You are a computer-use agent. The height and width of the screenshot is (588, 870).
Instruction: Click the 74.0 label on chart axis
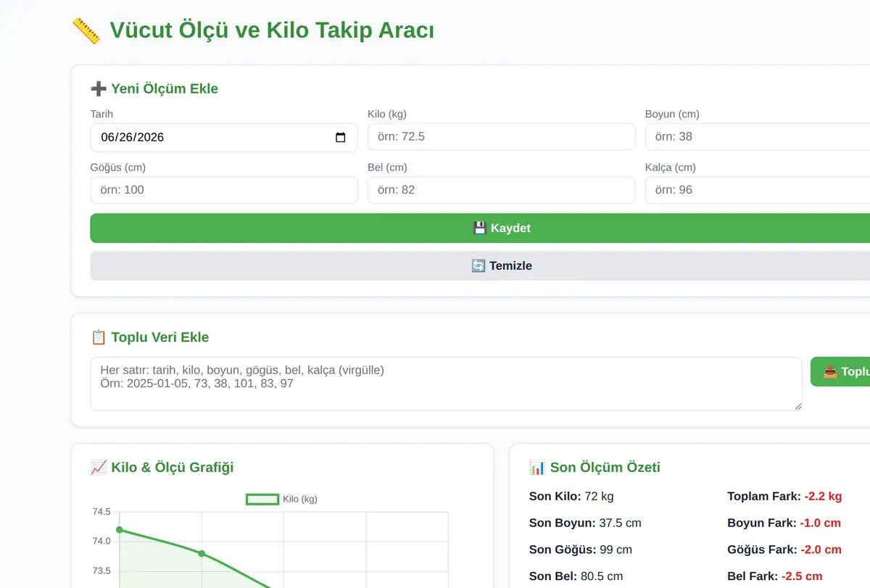pos(101,542)
